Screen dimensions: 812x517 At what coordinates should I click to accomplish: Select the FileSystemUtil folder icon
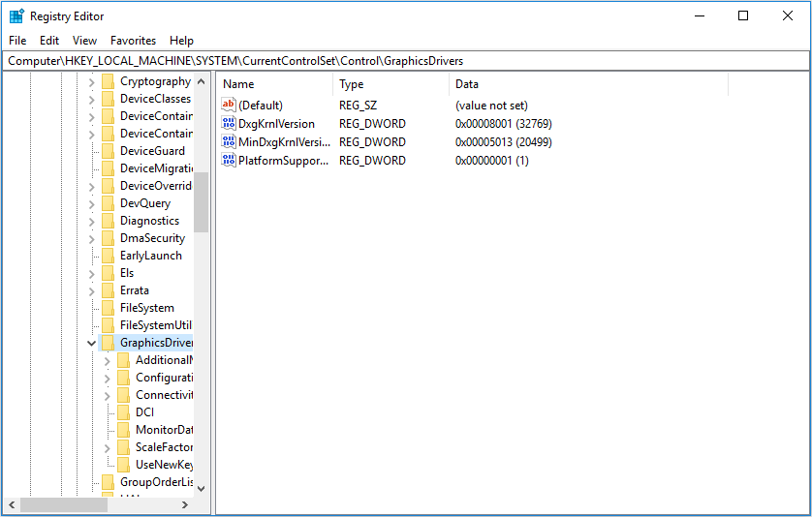click(x=109, y=325)
